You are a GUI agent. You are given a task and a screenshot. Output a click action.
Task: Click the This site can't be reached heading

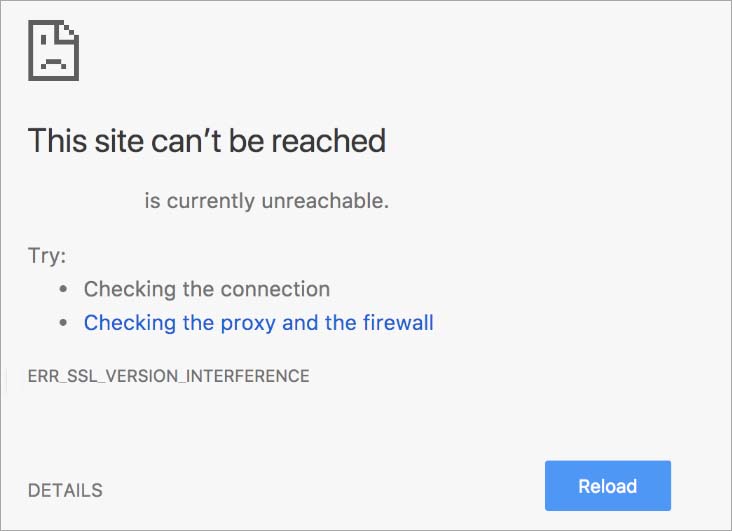206,140
